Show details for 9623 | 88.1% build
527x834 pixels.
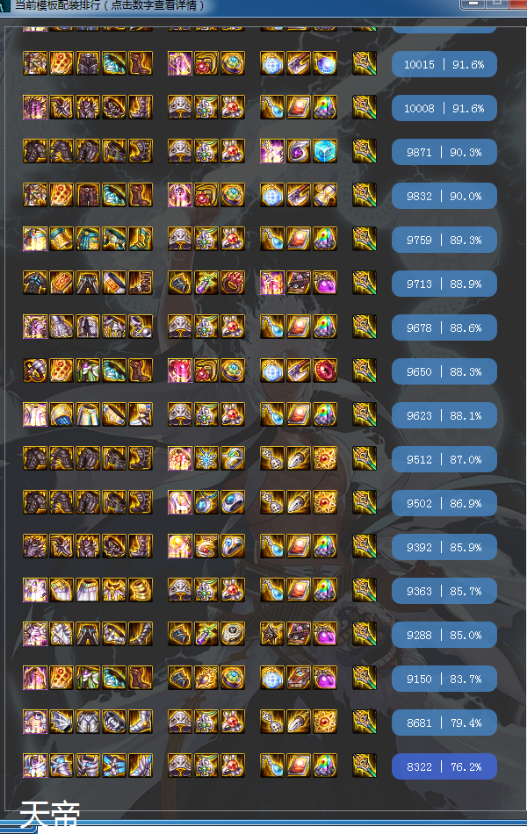[x=444, y=415]
